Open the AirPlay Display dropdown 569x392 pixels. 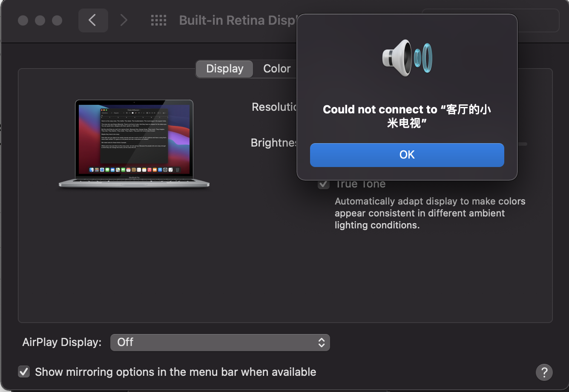tap(220, 342)
